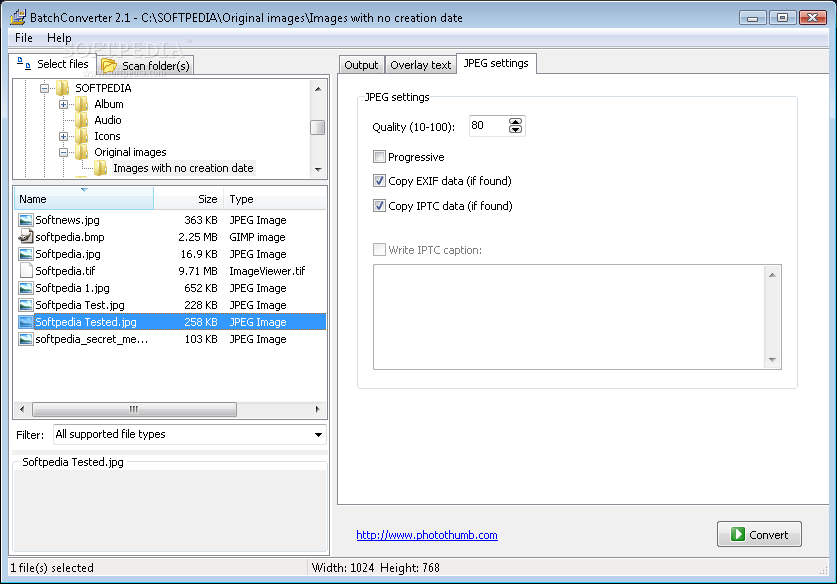Viewport: 837px width, 584px height.
Task: Click the file list scroll left arrow
Action: click(x=21, y=409)
